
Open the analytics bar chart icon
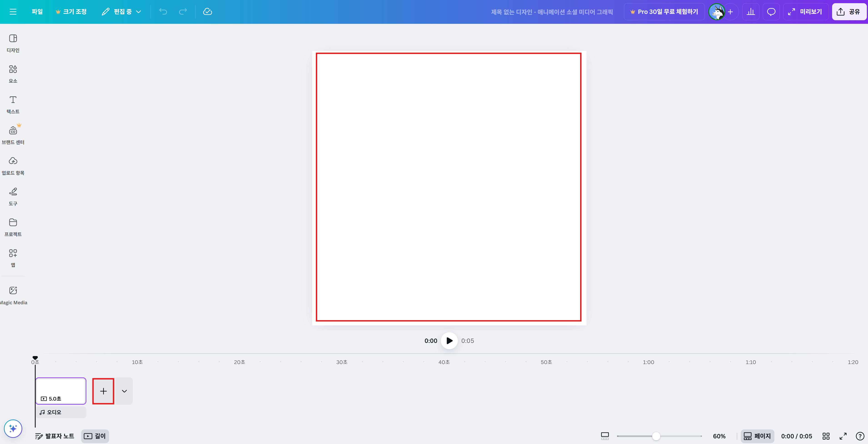pos(751,12)
